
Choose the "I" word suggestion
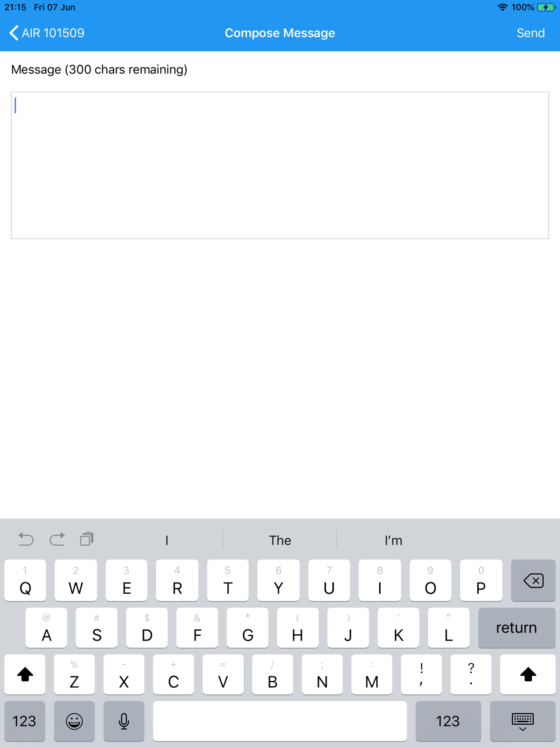point(167,540)
